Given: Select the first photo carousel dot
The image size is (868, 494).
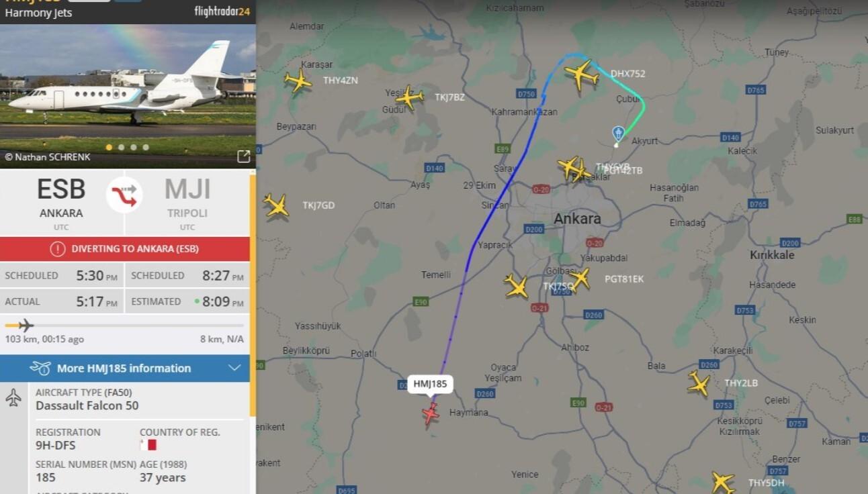Looking at the screenshot, I should [x=109, y=147].
